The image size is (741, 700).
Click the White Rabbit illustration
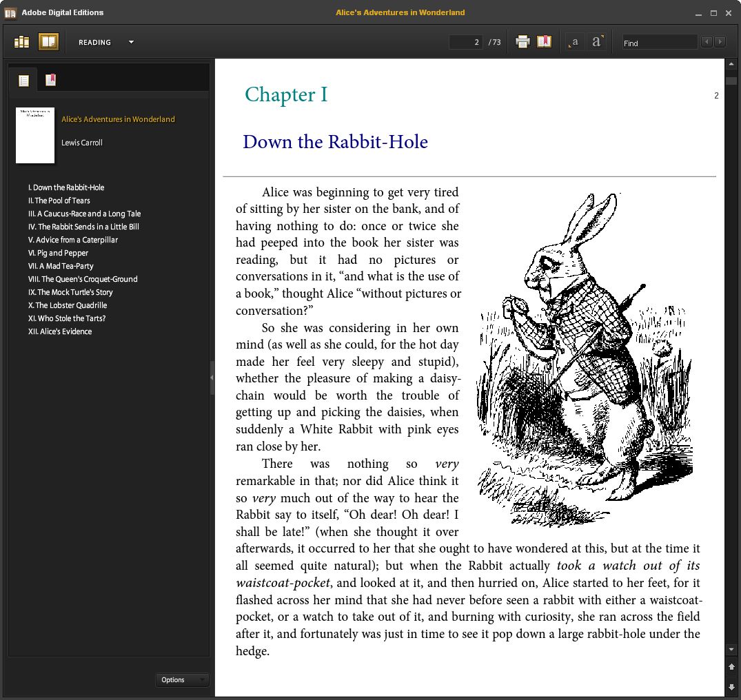585,359
